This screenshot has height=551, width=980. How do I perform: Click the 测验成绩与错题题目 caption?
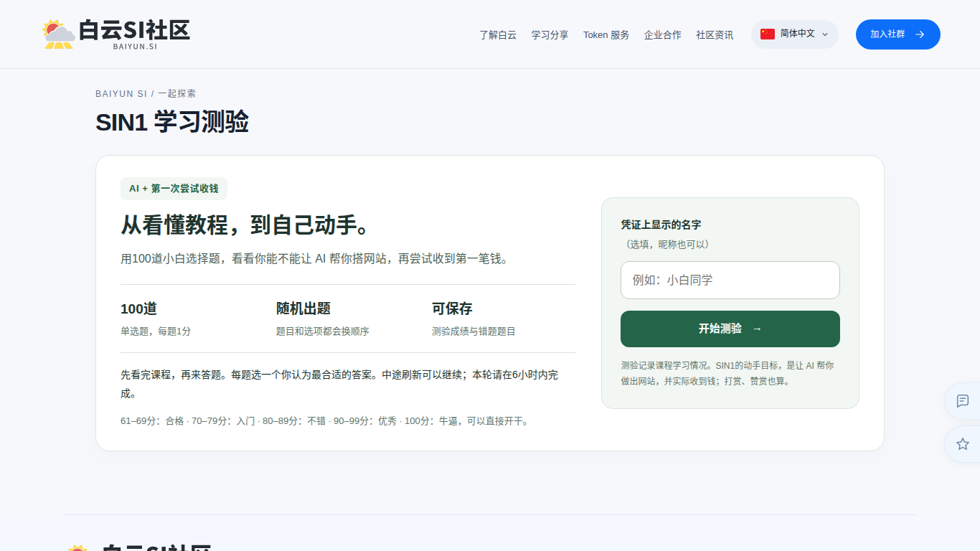(473, 331)
